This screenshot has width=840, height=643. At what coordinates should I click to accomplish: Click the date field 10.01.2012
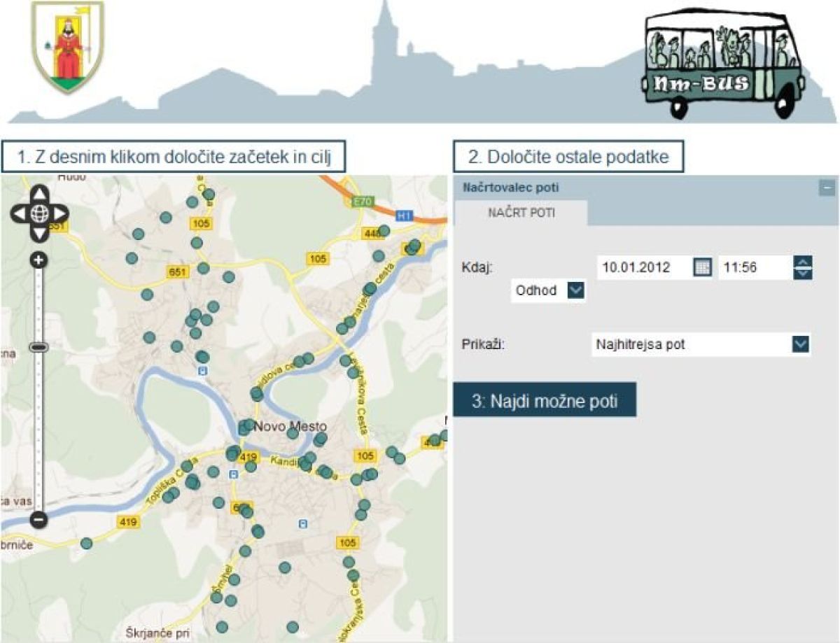pos(643,267)
